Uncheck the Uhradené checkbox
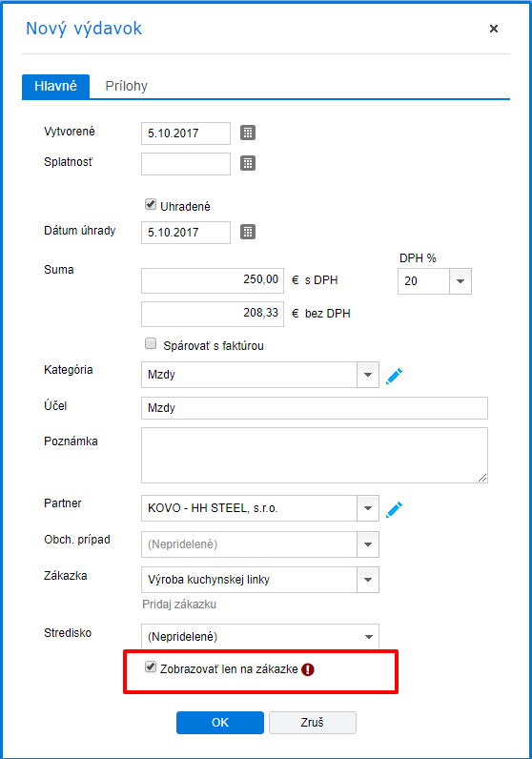Viewport: 532px width, 759px height. 151,205
